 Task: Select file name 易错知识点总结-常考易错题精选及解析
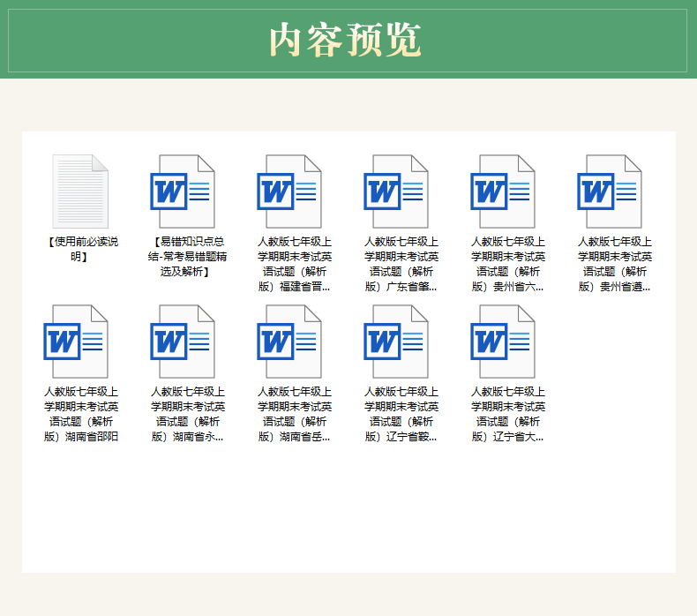point(187,257)
